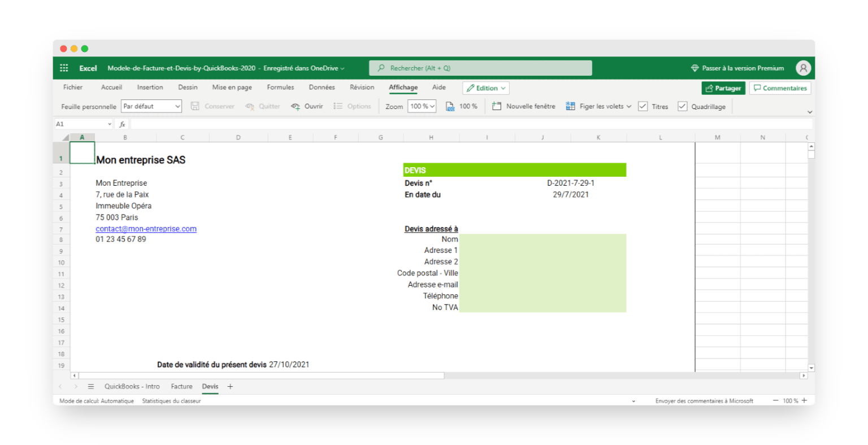Zoom to selection using the 100% icon

click(x=450, y=106)
